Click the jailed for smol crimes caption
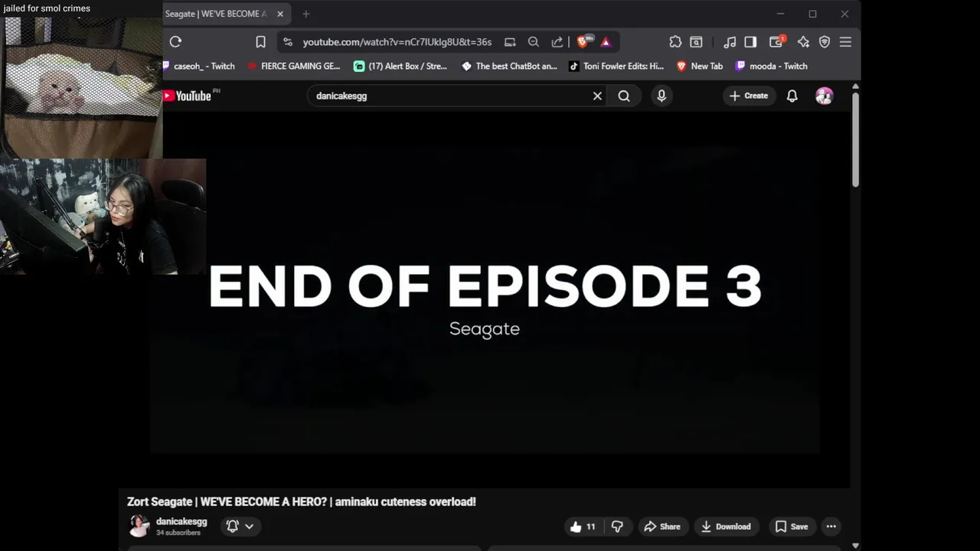Image resolution: width=980 pixels, height=551 pixels. (x=47, y=8)
